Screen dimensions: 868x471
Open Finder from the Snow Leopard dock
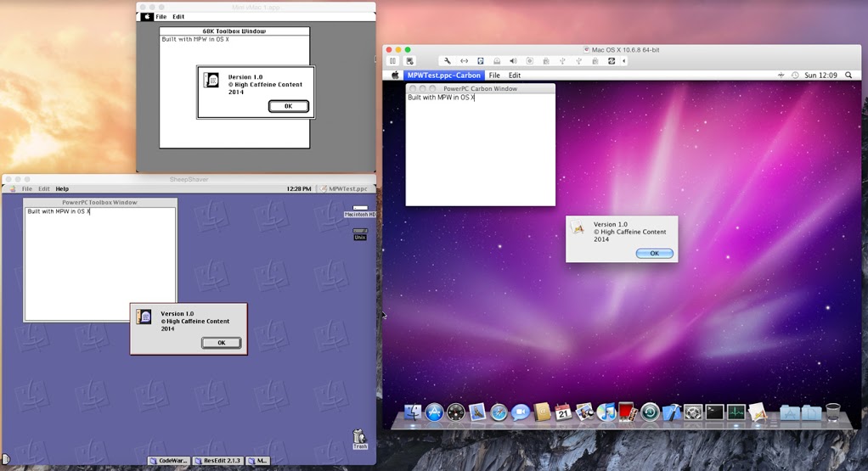pyautogui.click(x=413, y=412)
